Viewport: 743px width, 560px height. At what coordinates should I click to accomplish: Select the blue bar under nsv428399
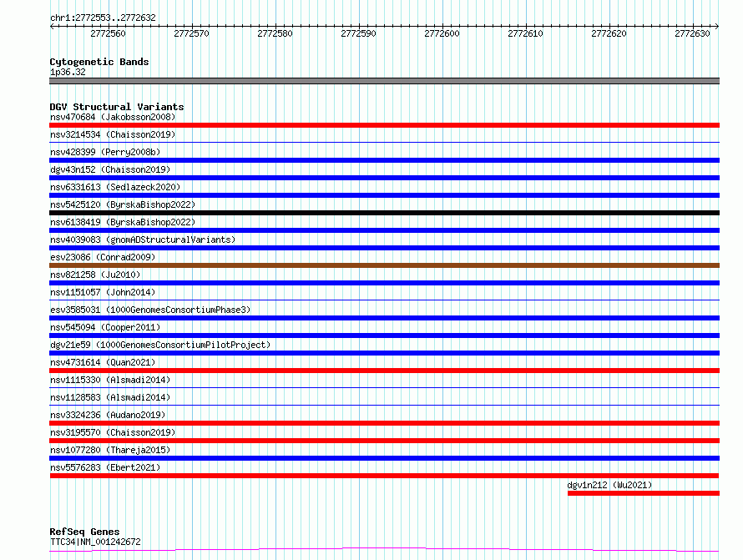[384, 160]
